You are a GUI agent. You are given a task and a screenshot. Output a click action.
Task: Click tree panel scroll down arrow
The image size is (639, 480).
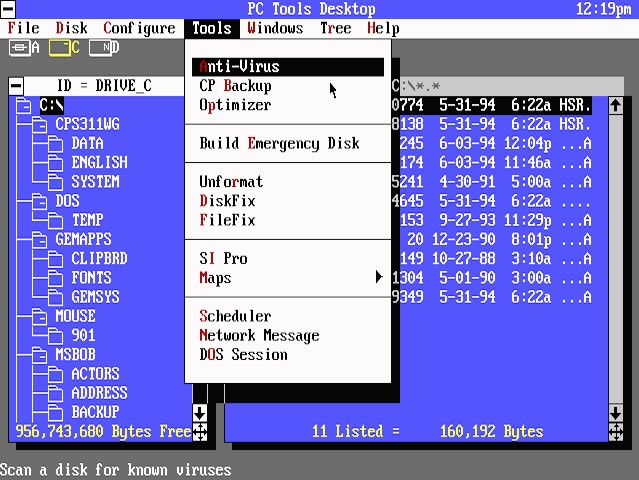coord(200,413)
